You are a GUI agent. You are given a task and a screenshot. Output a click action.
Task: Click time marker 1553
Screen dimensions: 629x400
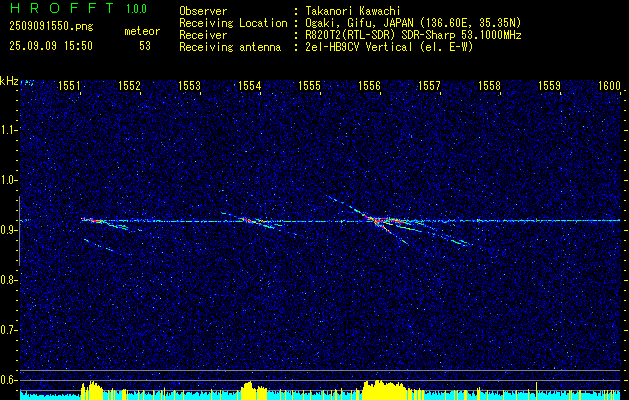[x=189, y=85]
